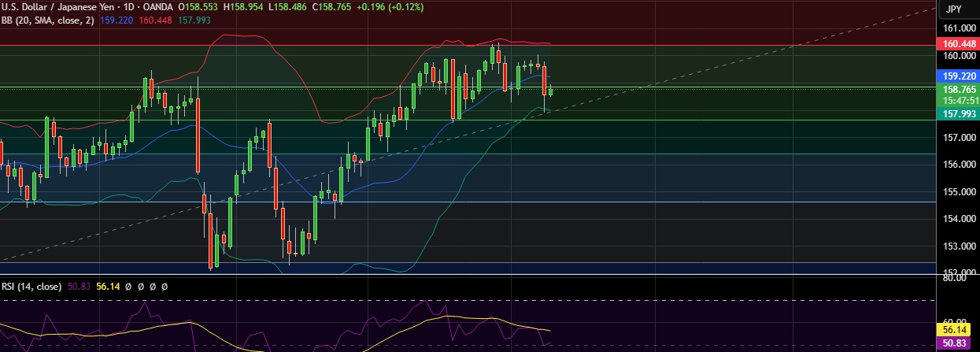
Task: Select the BB (20, SMA, close, 2) indicator legend
Action: coord(47,20)
